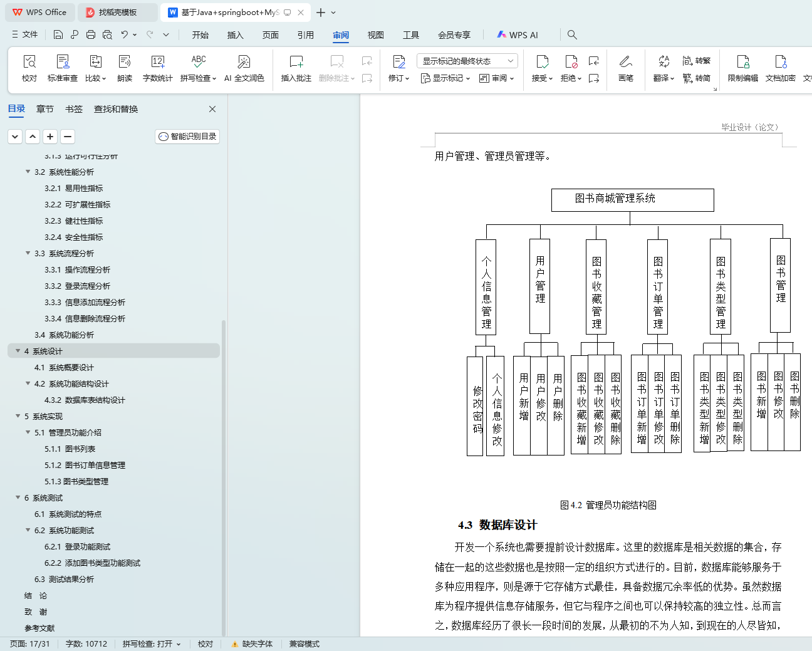Collapse the 5.1 管理员功能介绍 node
This screenshot has width=812, height=651.
point(28,432)
